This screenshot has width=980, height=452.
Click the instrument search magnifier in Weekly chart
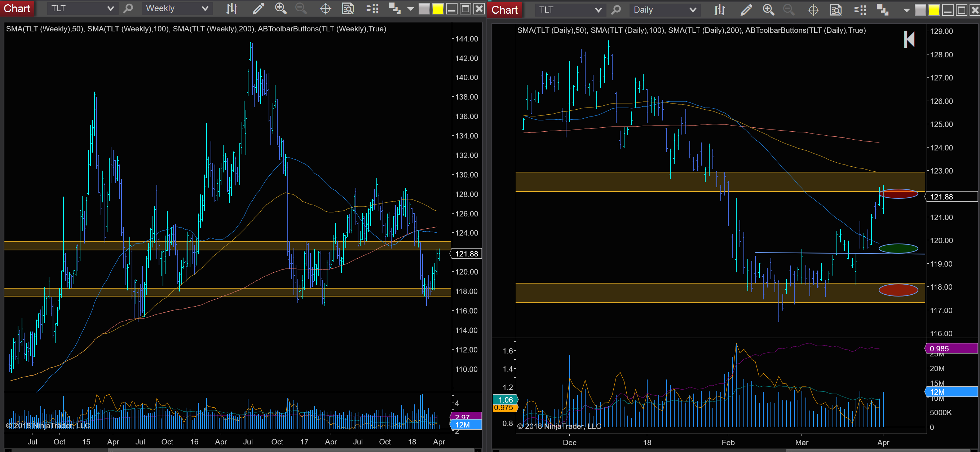coord(129,8)
